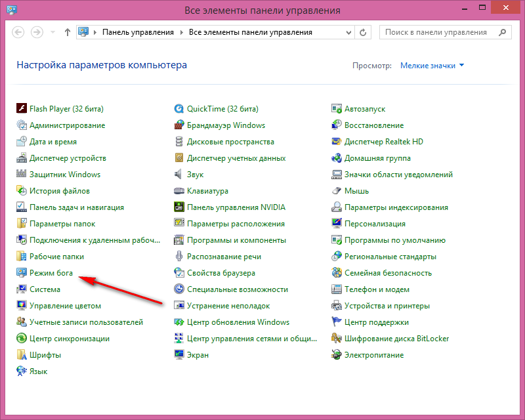This screenshot has width=525, height=420.
Task: Open 'Восстановление' link
Action: pyautogui.click(x=374, y=125)
